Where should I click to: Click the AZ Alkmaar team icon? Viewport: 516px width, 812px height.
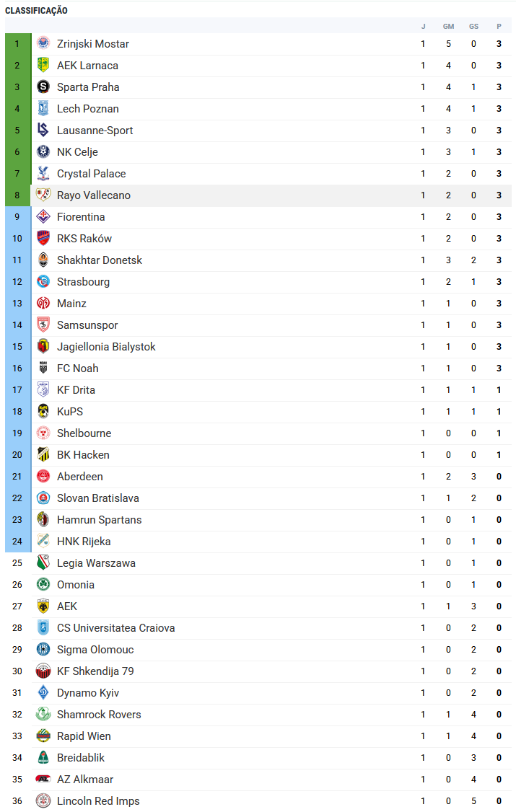pos(43,780)
